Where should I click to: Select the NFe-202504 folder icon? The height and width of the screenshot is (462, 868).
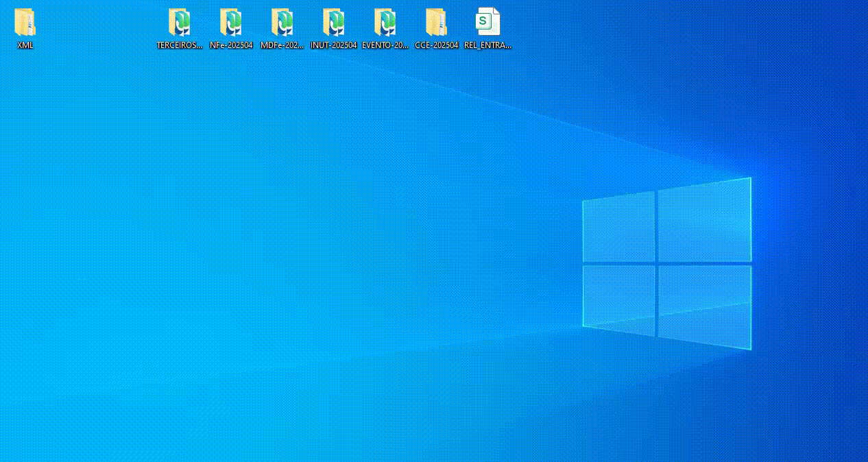[x=231, y=22]
